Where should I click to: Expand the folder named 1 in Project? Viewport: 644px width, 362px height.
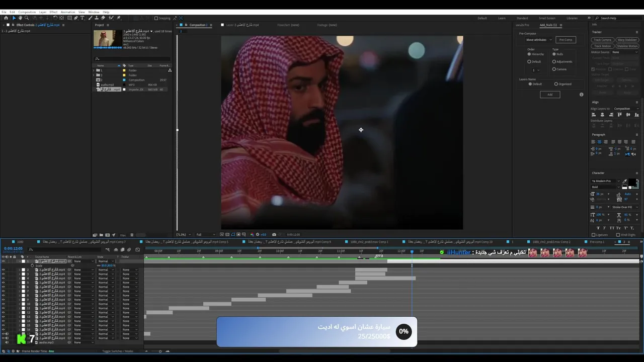coord(94,70)
